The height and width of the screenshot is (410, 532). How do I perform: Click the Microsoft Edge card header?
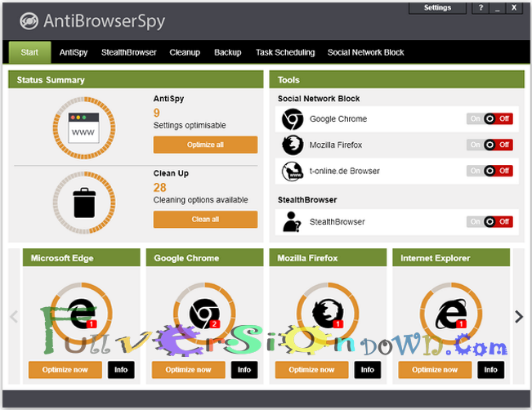pyautogui.click(x=82, y=258)
